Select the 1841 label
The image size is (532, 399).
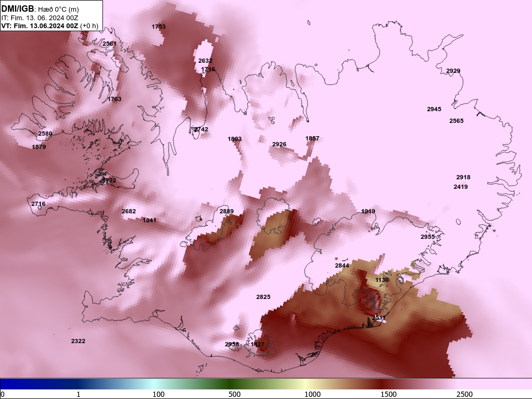tap(149, 220)
